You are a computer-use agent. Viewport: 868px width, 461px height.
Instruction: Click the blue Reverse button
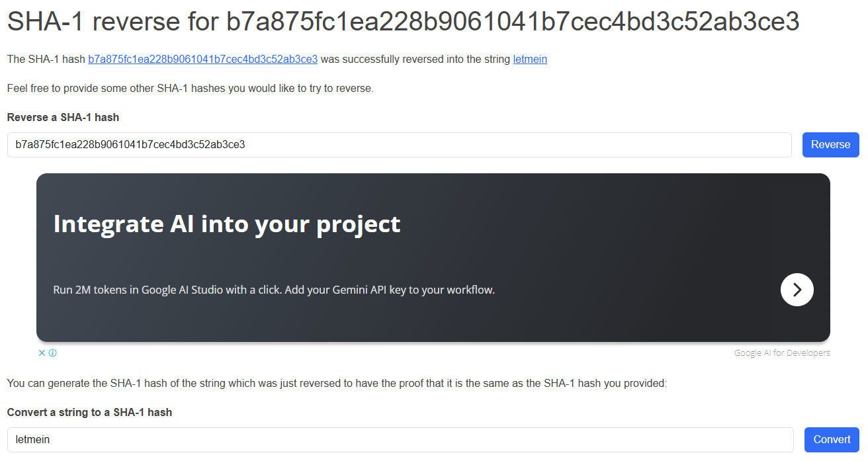[830, 145]
